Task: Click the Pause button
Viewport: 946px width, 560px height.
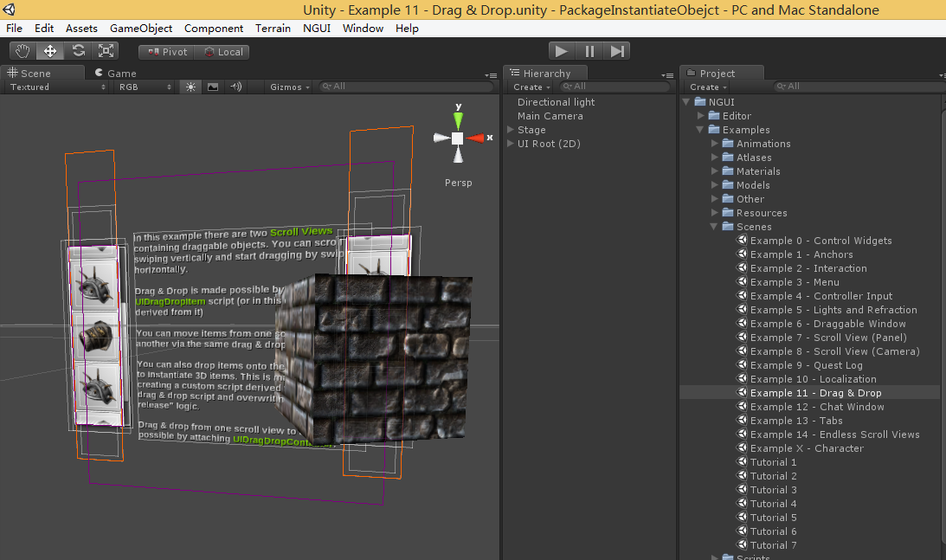Action: [x=589, y=51]
